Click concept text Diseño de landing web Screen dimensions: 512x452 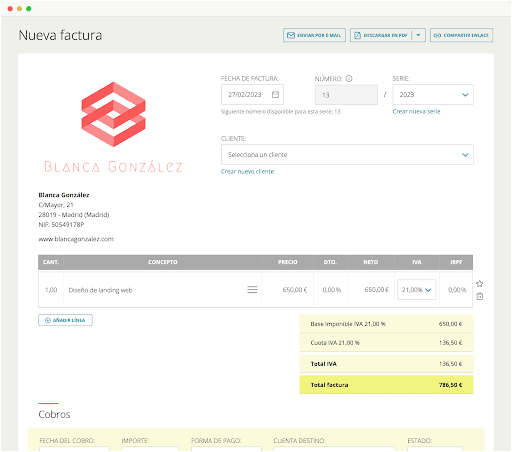click(x=100, y=290)
